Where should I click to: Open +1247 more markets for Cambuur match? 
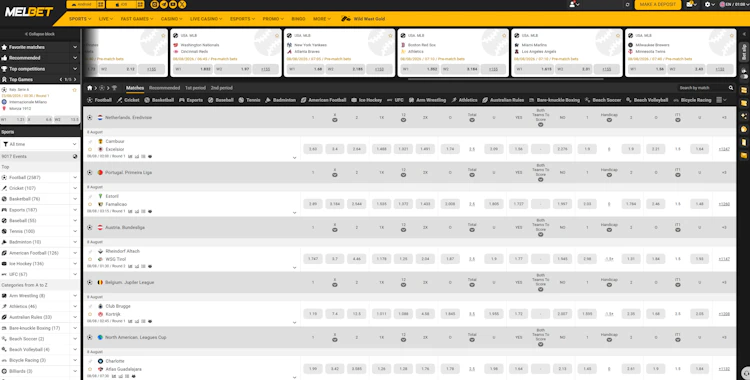coord(724,149)
